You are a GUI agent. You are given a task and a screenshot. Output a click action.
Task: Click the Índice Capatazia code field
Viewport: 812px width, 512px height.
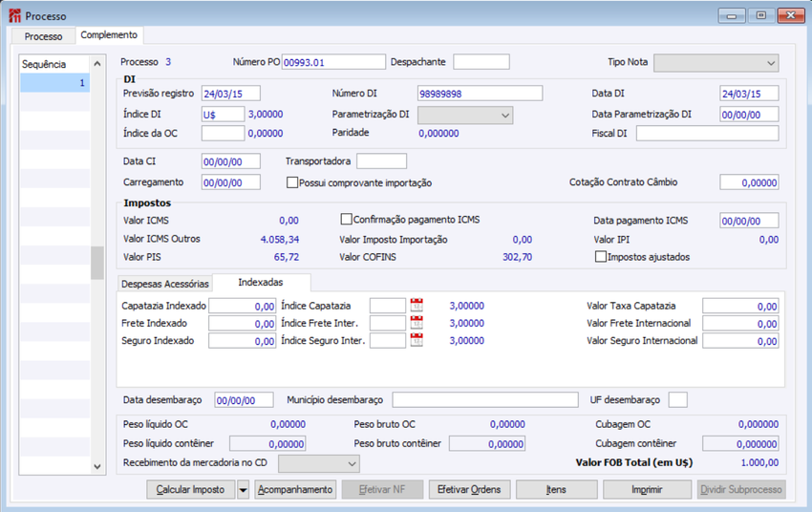tap(387, 306)
